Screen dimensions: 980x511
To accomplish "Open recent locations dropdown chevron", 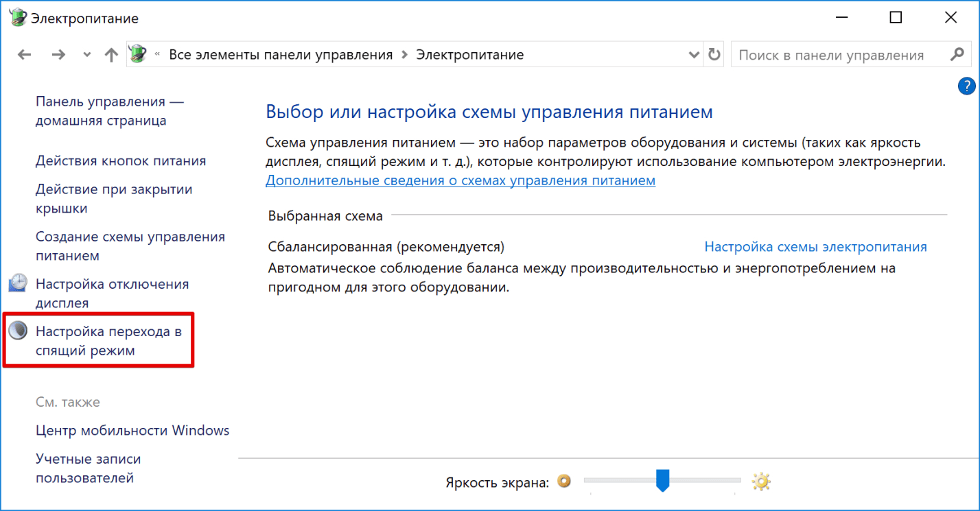I will (x=86, y=55).
